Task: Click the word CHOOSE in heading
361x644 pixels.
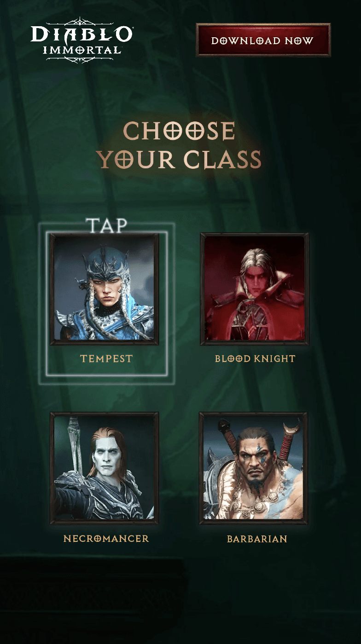Action: point(180,132)
